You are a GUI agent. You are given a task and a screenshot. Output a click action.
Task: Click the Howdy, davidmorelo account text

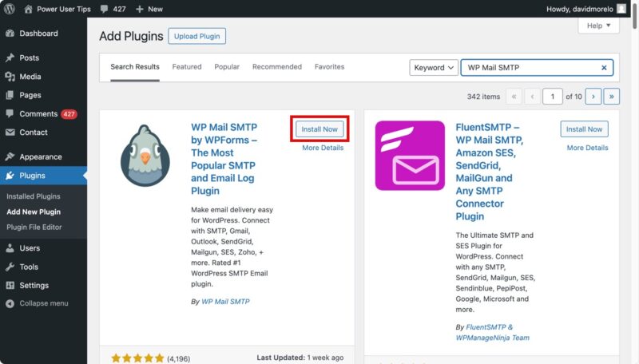pyautogui.click(x=580, y=9)
